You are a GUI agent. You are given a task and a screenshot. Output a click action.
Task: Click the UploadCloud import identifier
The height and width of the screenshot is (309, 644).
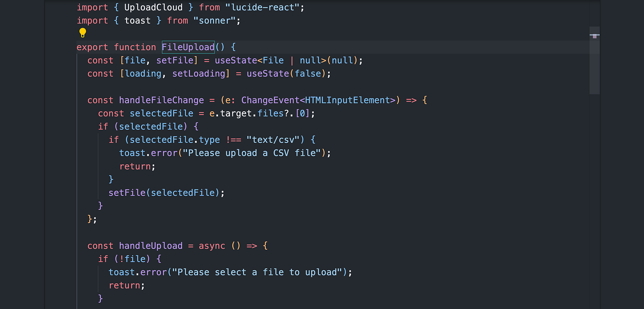click(x=154, y=7)
